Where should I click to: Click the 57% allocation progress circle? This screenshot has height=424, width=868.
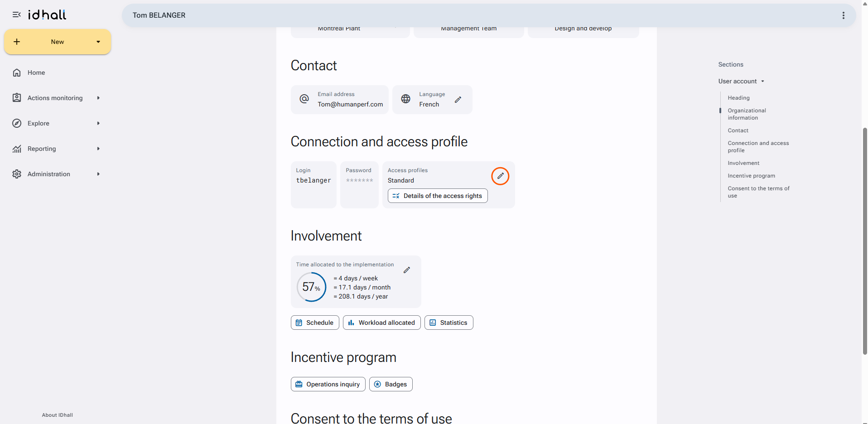click(311, 287)
